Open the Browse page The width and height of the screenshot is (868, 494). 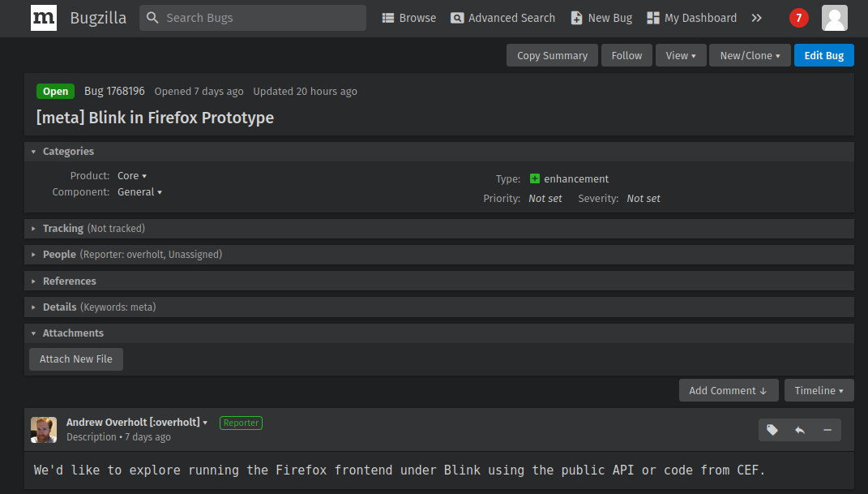point(409,18)
